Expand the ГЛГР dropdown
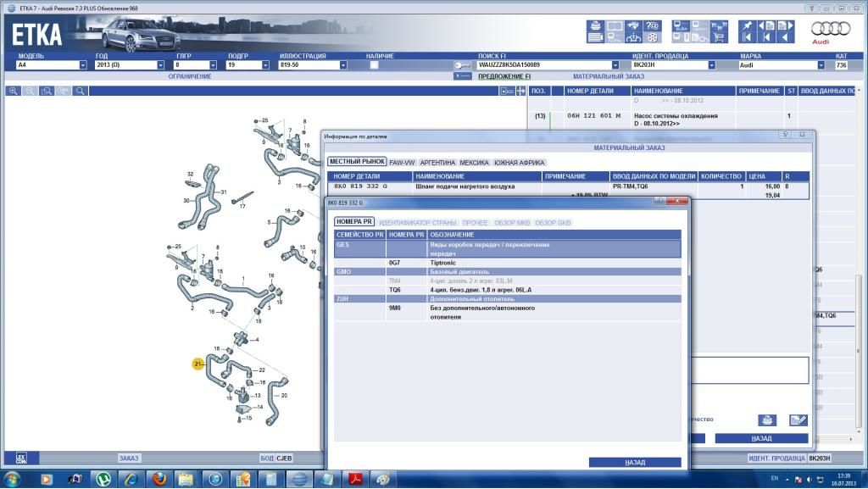This screenshot has width=868, height=489. (213, 65)
